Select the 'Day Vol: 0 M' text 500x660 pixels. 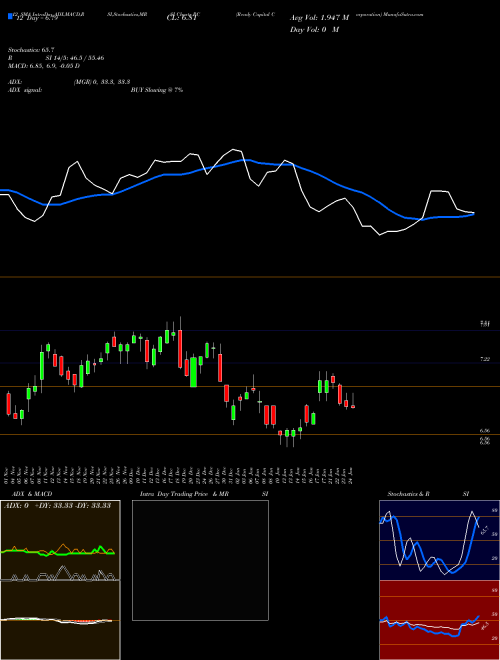click(x=314, y=30)
